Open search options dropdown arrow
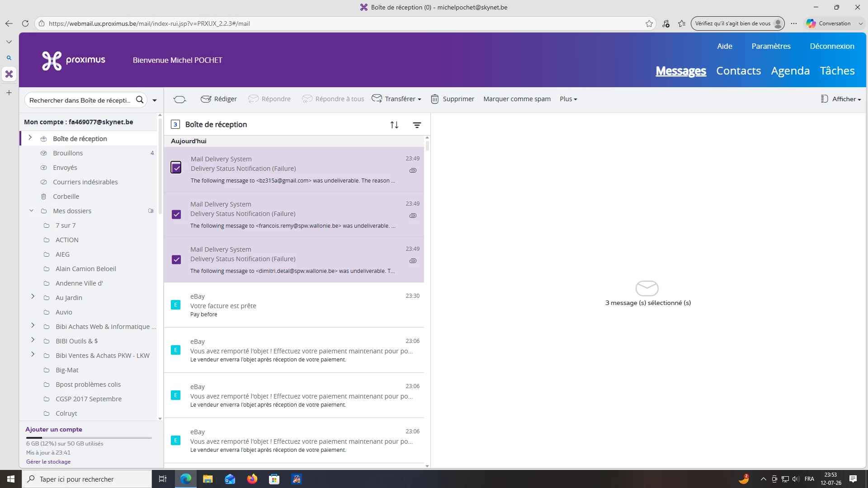This screenshot has width=868, height=488. tap(155, 100)
